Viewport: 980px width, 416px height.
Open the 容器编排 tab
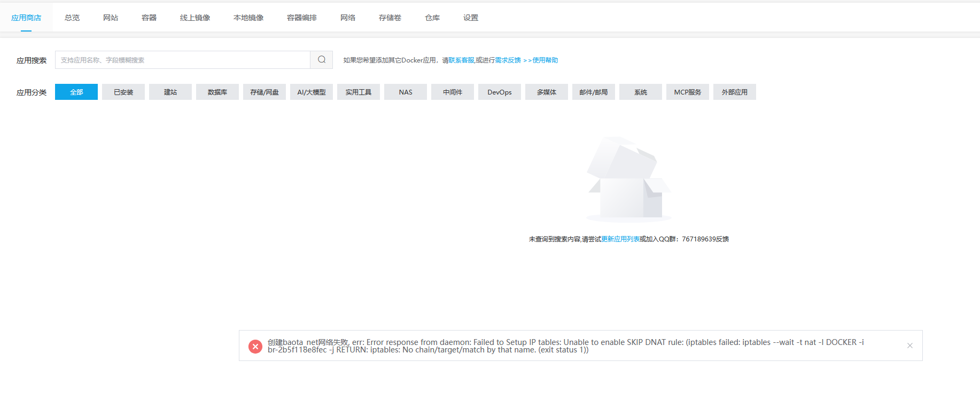pyautogui.click(x=302, y=18)
